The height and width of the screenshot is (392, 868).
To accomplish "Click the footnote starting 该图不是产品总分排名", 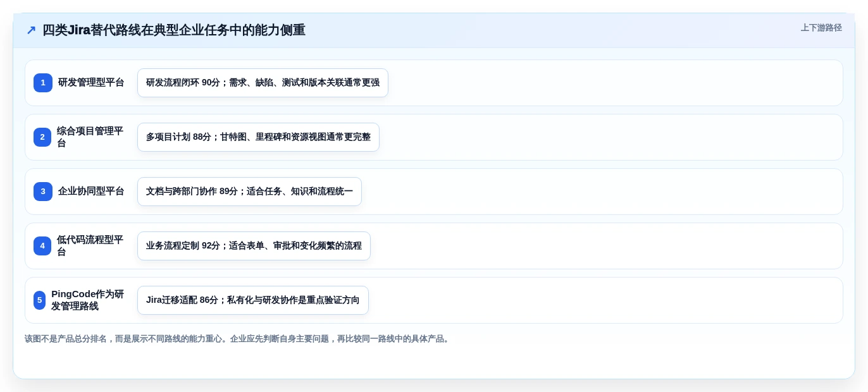I will click(x=238, y=339).
